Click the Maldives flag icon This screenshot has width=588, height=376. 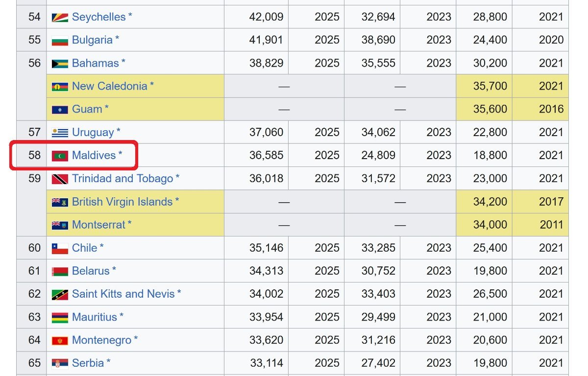tap(60, 156)
